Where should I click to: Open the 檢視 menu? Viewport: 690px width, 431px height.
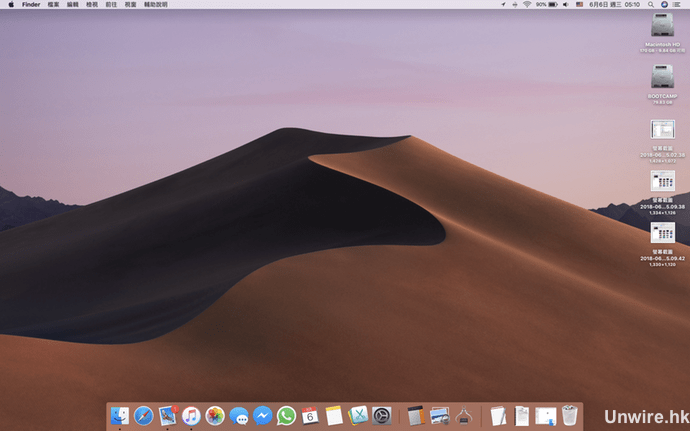coord(92,4)
